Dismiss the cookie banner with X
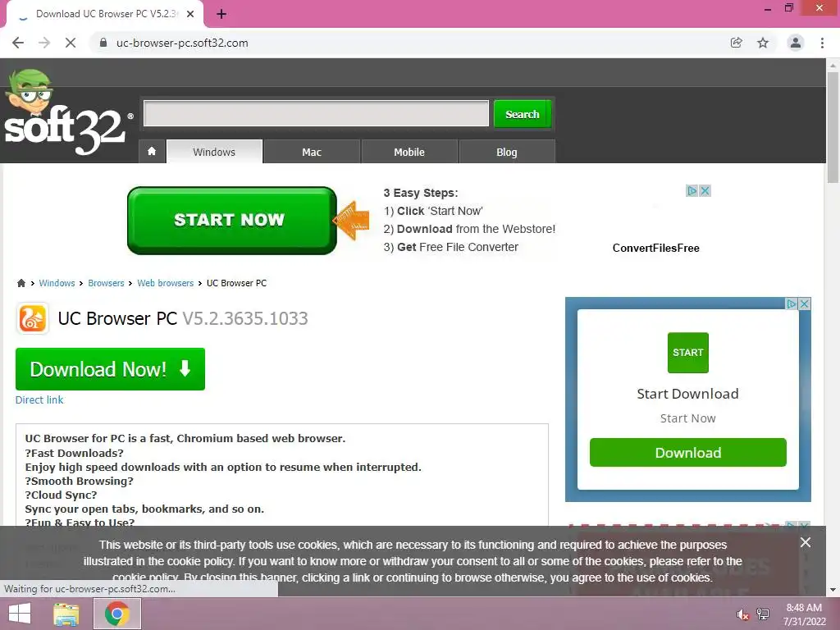The width and height of the screenshot is (840, 630). pyautogui.click(x=806, y=542)
